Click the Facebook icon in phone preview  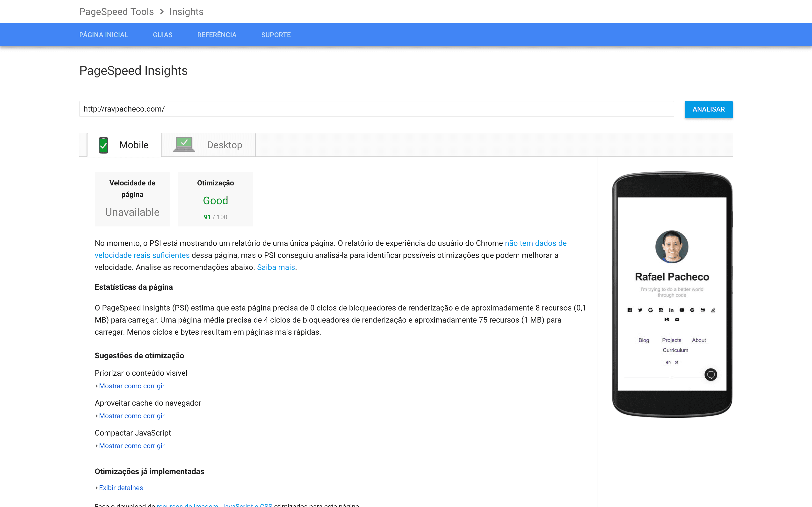[x=630, y=310]
